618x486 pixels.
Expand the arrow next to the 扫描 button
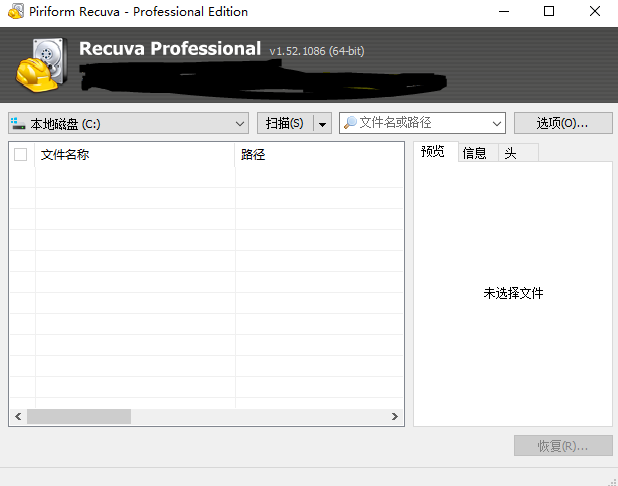tap(322, 123)
